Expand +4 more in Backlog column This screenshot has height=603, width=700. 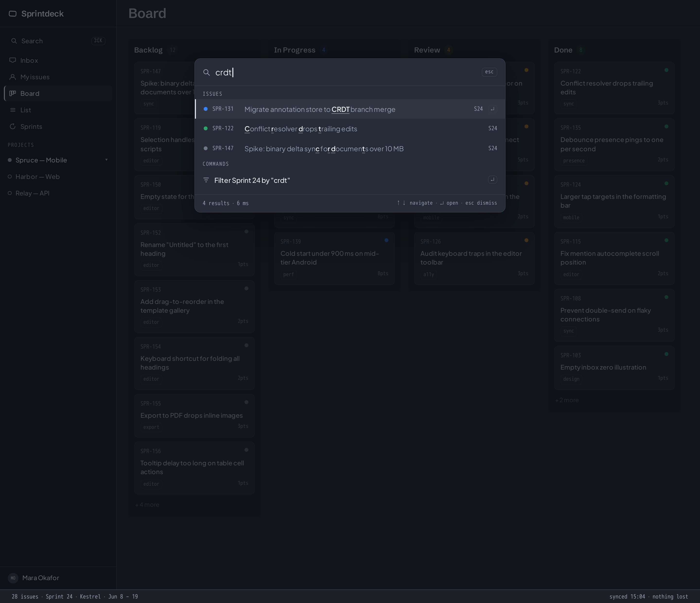tap(147, 505)
